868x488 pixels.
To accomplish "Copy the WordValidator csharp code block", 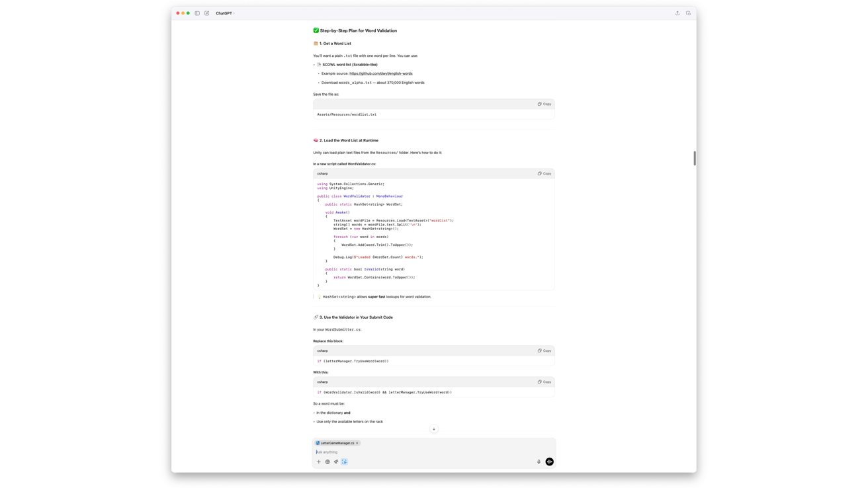I will [x=544, y=173].
